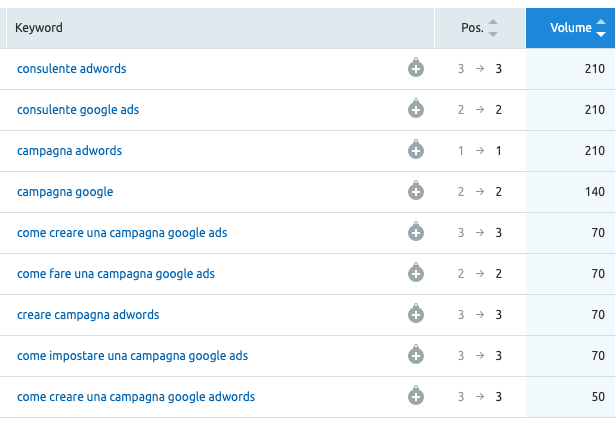Sort table by Pos. column header
616x421 pixels.
coord(480,28)
